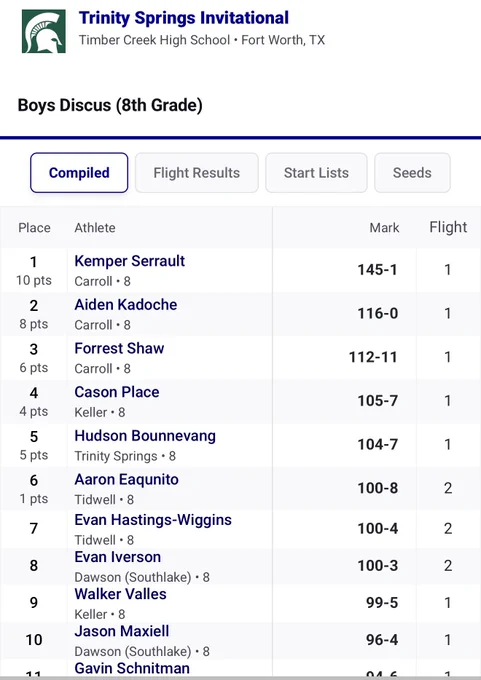
Task: Click the Mark column header
Action: coord(384,228)
